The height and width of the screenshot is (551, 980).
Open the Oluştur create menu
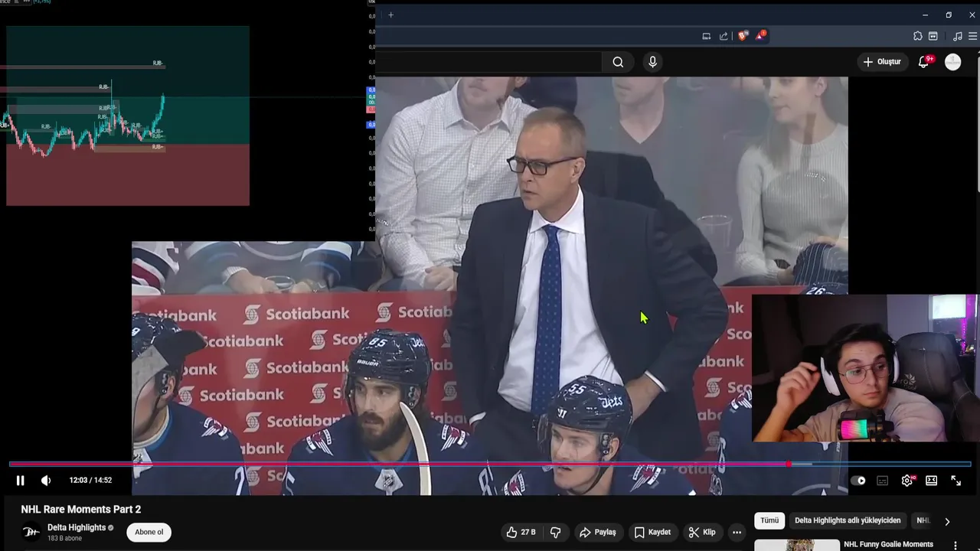point(882,62)
